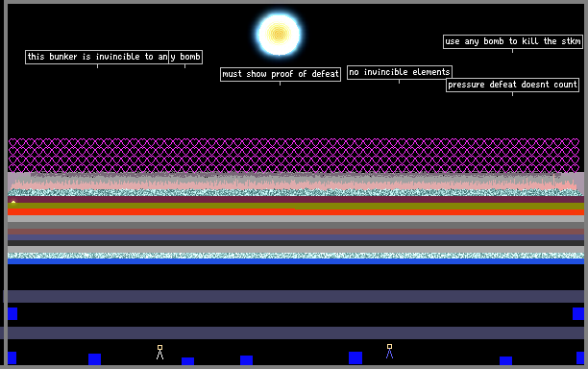Screen dimensions: 588x369
Task: Click the upper slate-purple bunker floor bar
Action: click(296, 296)
